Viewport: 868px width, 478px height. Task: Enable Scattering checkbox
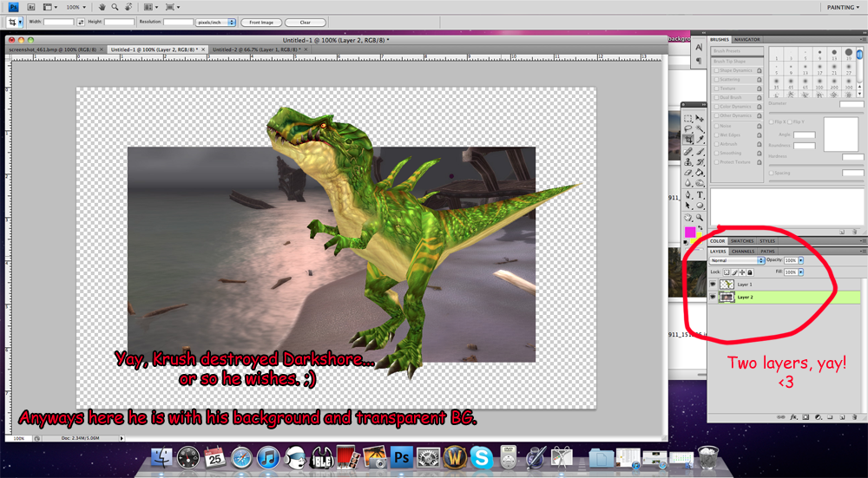[x=717, y=80]
